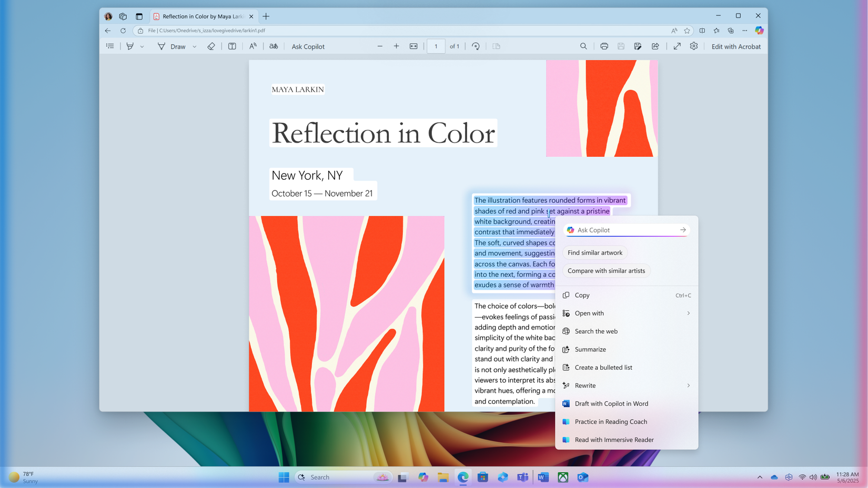The height and width of the screenshot is (488, 868).
Task: Zoom in with the plus button
Action: coord(396,46)
